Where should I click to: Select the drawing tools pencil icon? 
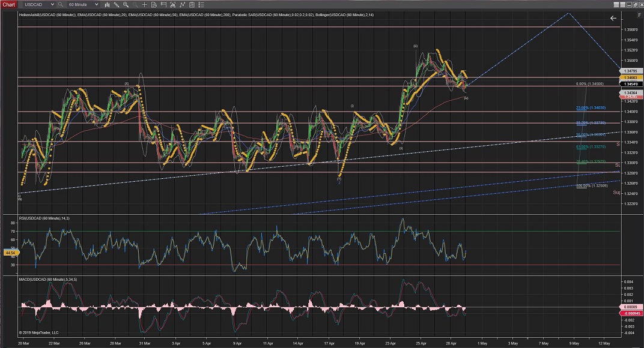tap(118, 4)
